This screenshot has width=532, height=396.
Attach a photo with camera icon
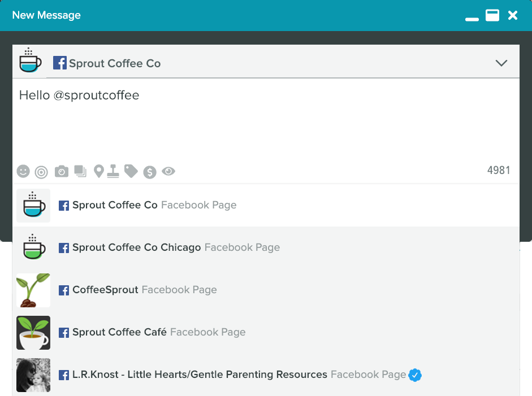tap(62, 172)
